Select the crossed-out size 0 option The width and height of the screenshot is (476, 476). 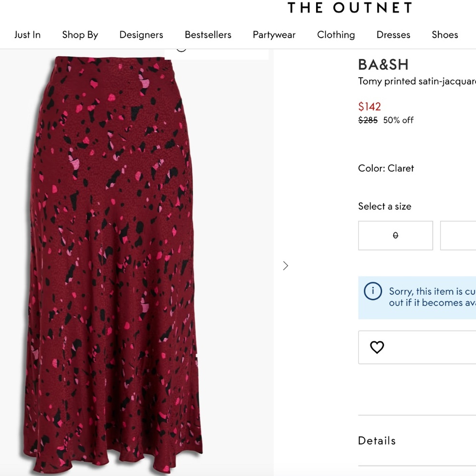click(395, 235)
